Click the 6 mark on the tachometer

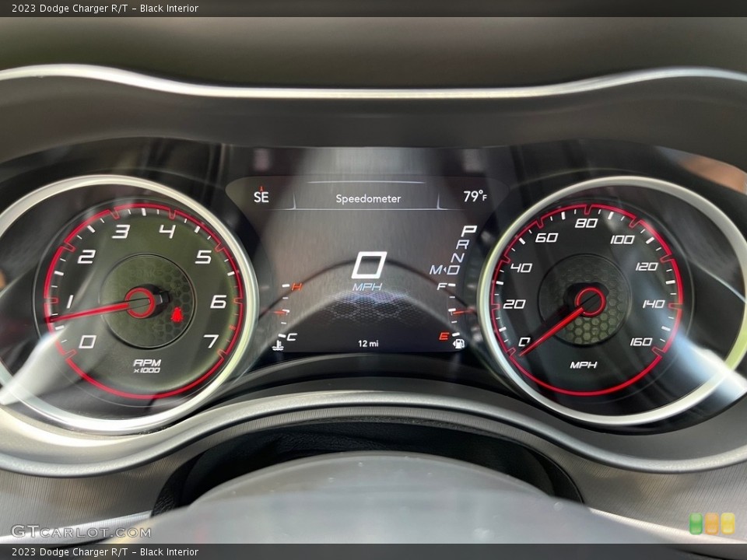pos(219,302)
